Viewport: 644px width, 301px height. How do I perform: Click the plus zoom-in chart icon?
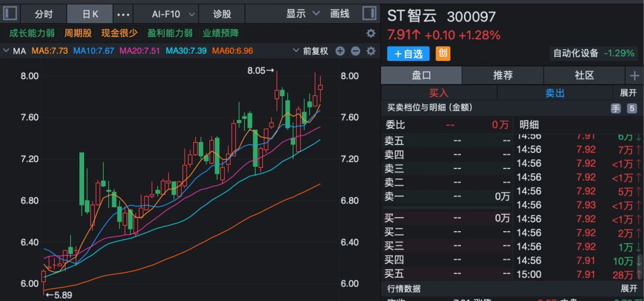(340, 51)
